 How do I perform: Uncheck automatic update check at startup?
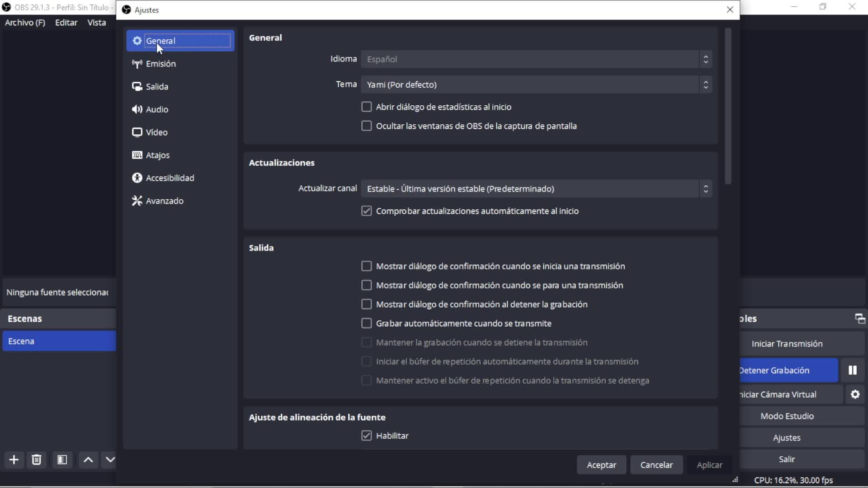pyautogui.click(x=366, y=211)
